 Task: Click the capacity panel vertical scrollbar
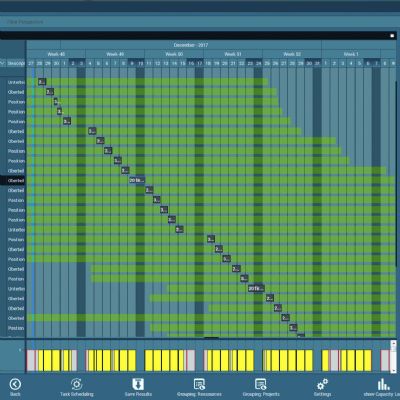(393, 356)
